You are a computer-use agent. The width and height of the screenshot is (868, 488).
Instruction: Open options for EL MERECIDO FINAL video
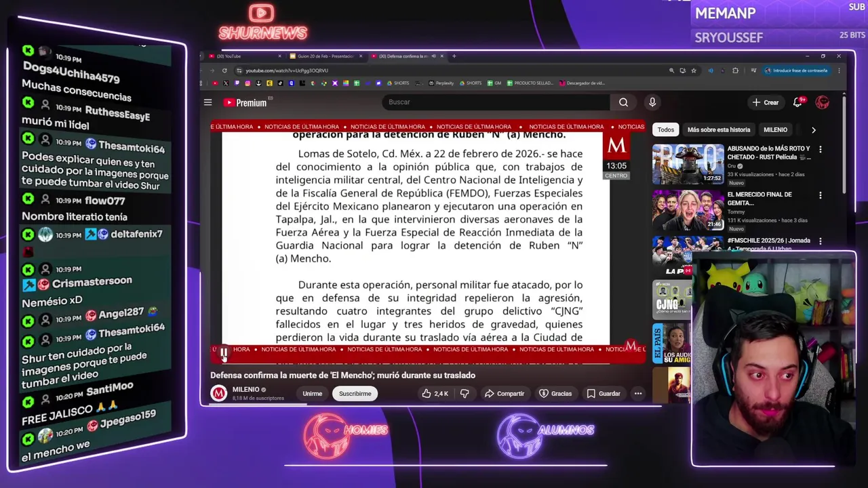point(821,195)
